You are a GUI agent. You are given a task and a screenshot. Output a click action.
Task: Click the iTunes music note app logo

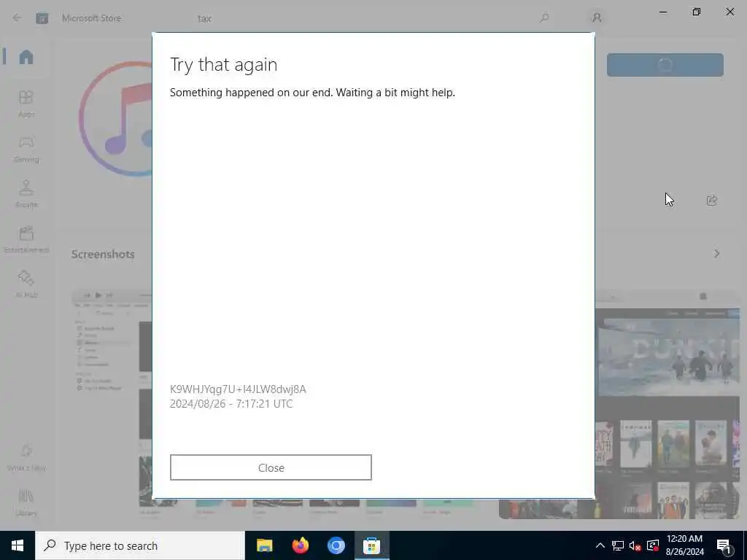pos(116,119)
